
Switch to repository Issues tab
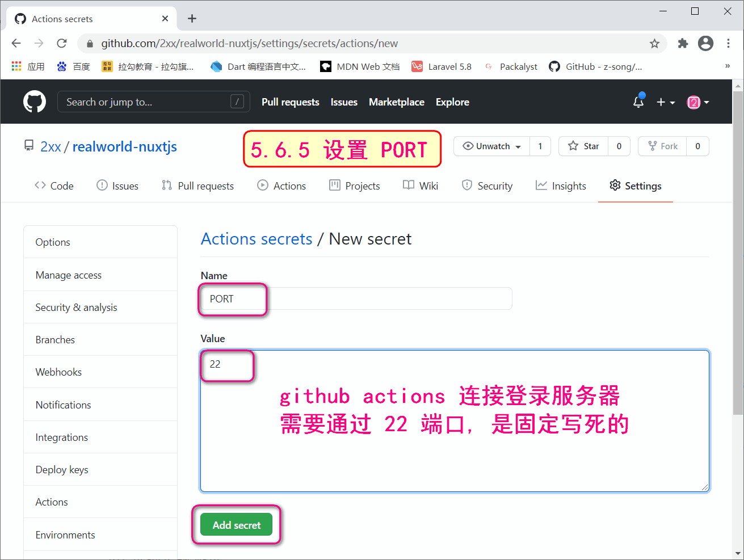coord(117,186)
